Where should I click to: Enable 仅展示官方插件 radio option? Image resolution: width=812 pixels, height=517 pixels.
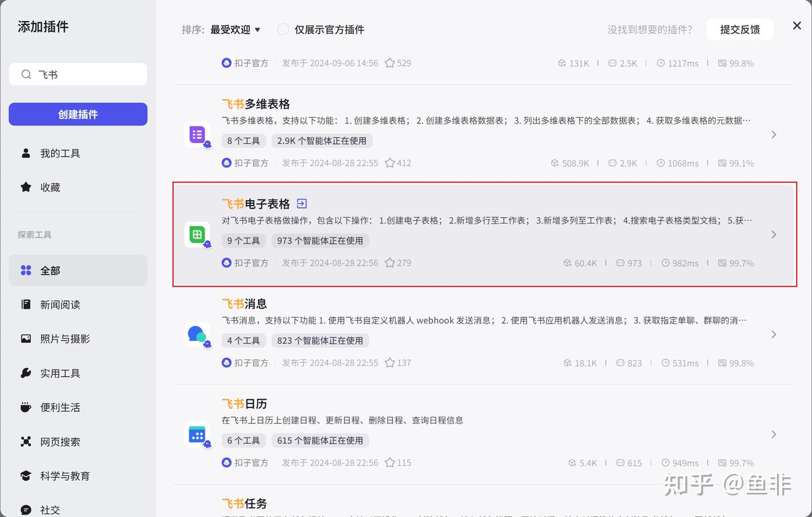pos(283,29)
